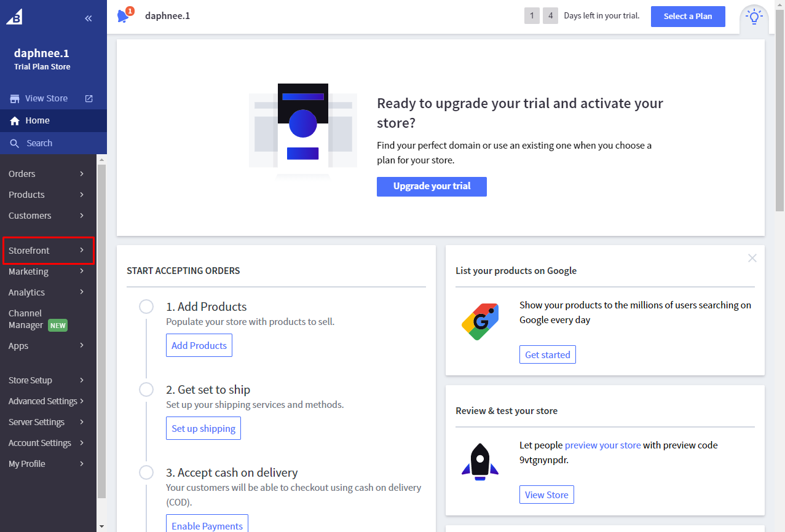This screenshot has height=532, width=785.
Task: Open the Server Settings sidebar menu
Action: 49,422
